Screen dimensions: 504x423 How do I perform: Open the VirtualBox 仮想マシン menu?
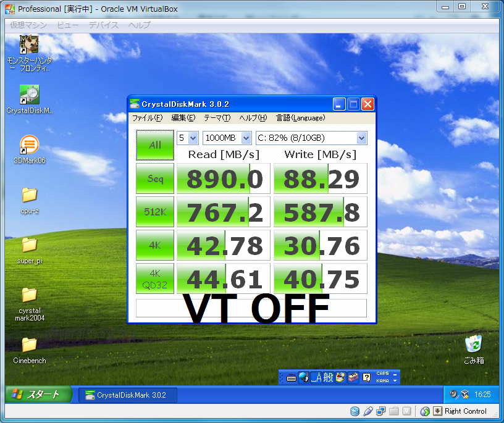(28, 25)
